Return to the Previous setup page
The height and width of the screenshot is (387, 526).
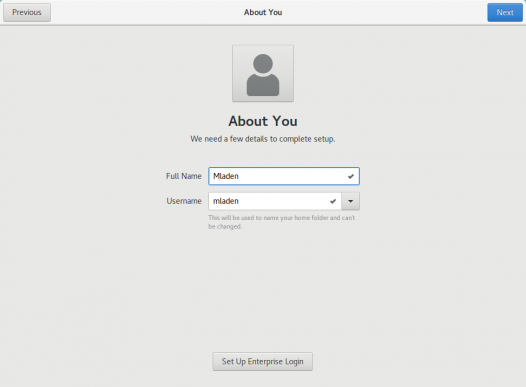[x=27, y=12]
